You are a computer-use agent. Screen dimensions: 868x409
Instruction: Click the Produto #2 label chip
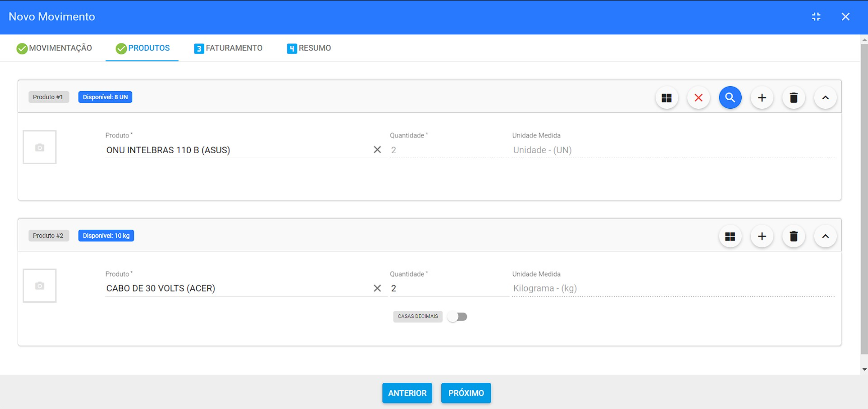48,236
